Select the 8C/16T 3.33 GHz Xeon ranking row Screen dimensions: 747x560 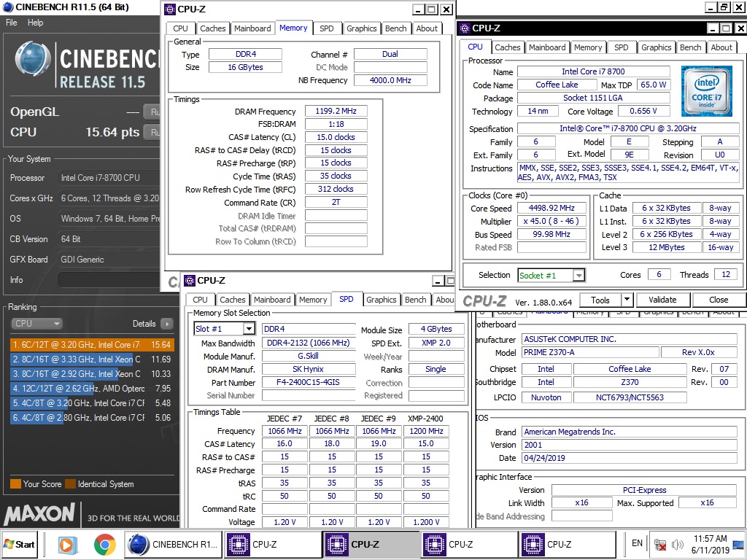(91, 359)
